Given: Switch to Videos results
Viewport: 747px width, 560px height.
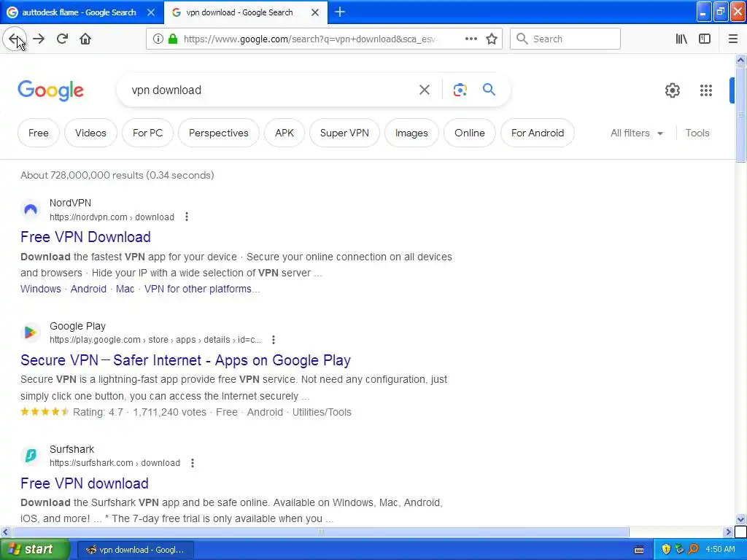Looking at the screenshot, I should (x=90, y=133).
